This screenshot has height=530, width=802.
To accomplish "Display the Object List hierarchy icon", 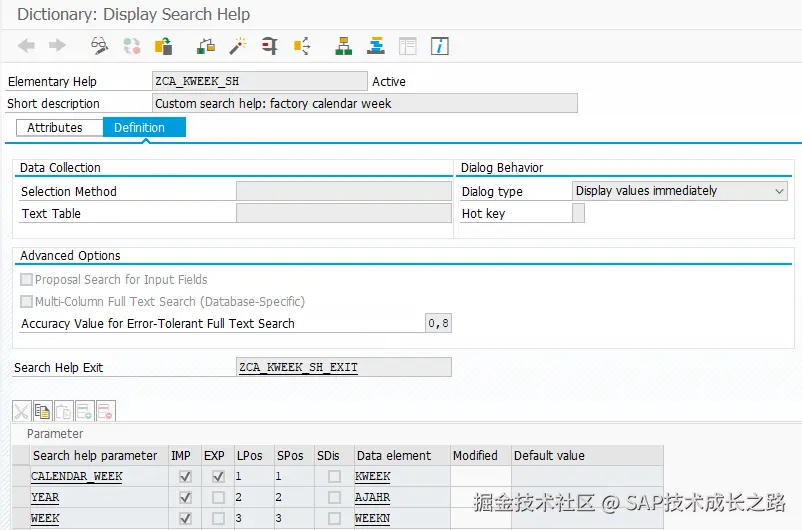I will [344, 46].
